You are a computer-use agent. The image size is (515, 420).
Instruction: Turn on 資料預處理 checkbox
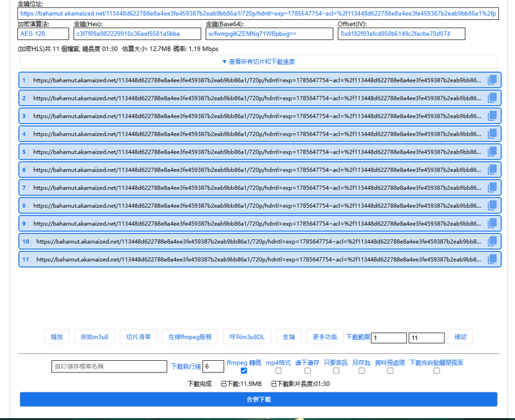[x=390, y=370]
